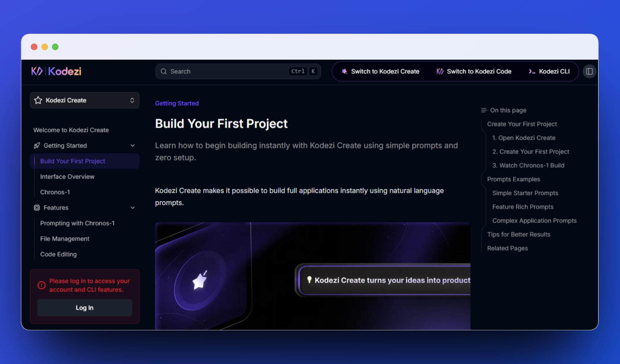Open Prompting with Chronos-1 page

77,223
